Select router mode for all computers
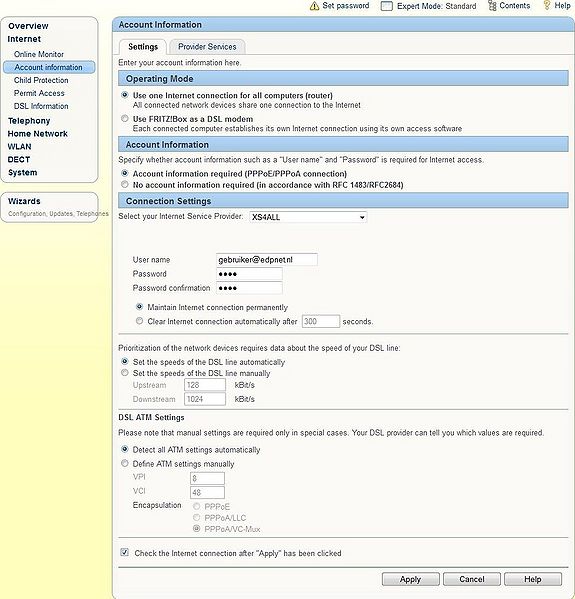 125,95
